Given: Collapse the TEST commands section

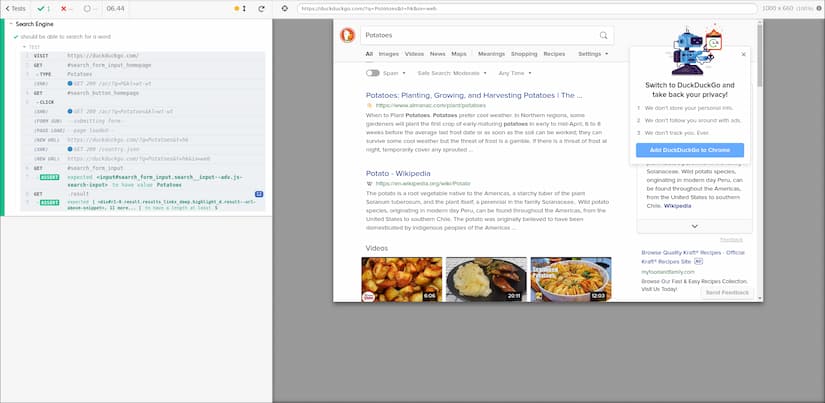Looking at the screenshot, I should (31, 47).
